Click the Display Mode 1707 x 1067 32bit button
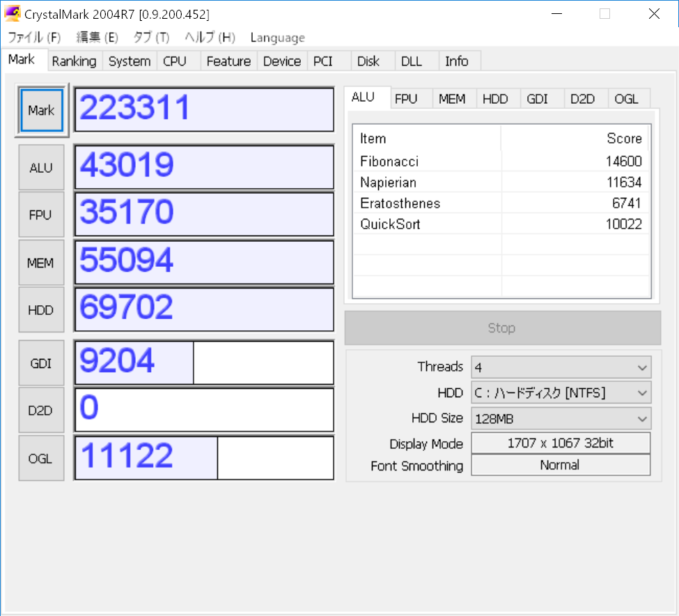Image resolution: width=679 pixels, height=616 pixels. click(x=561, y=443)
